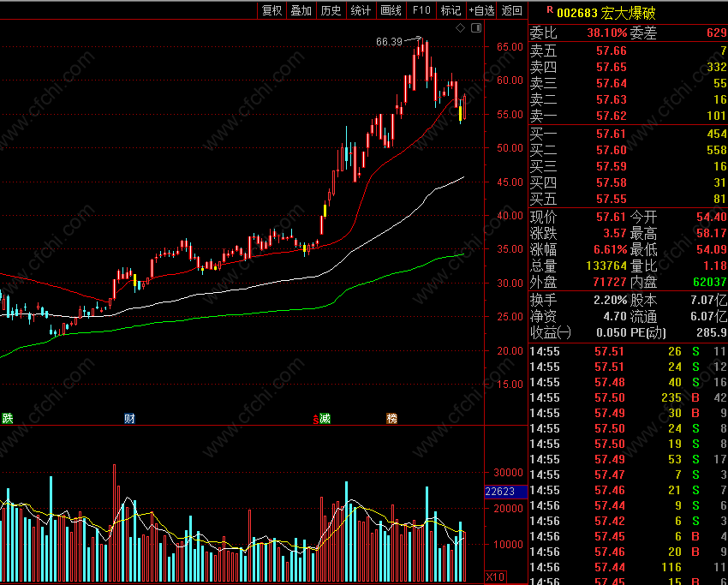This screenshot has width=728, height=585.
Task: Select the 57.48 trade with volume 40
Action: pyautogui.click(x=628, y=383)
